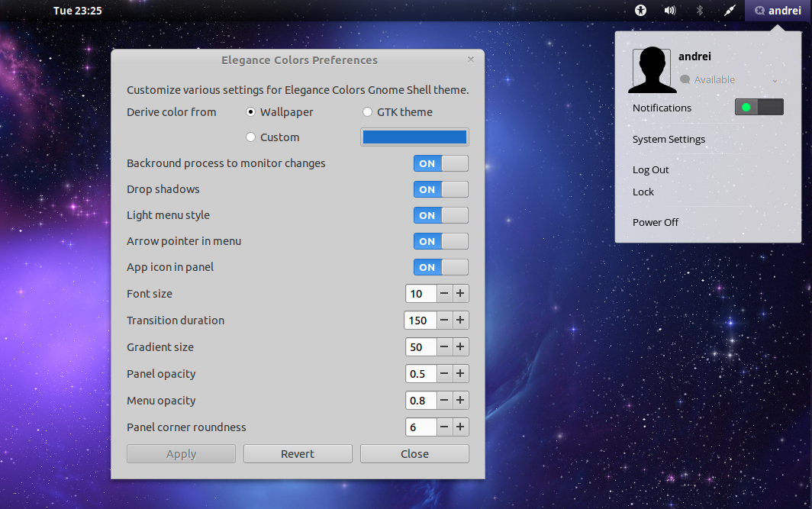Close the preferences dialog with the Close button
812x509 pixels.
[414, 453]
